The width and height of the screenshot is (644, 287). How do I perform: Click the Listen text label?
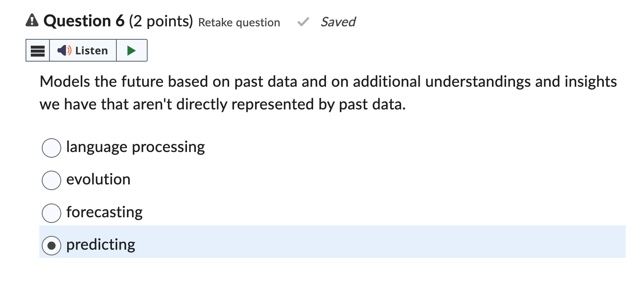92,51
